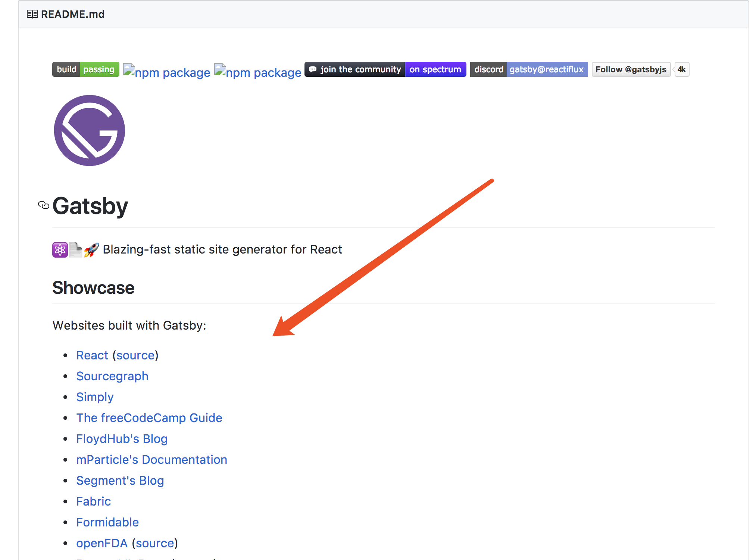Click the Follow @gatsbyjs button

pyautogui.click(x=631, y=69)
